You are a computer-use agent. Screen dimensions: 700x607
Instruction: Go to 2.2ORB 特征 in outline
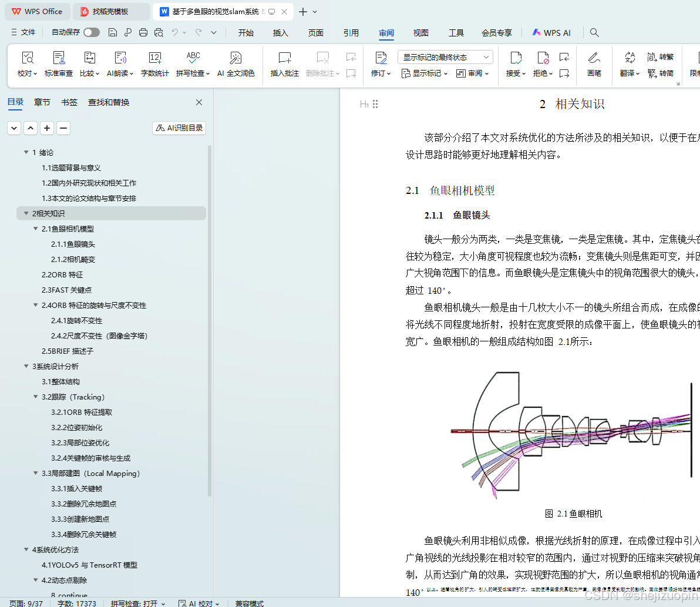coord(62,274)
